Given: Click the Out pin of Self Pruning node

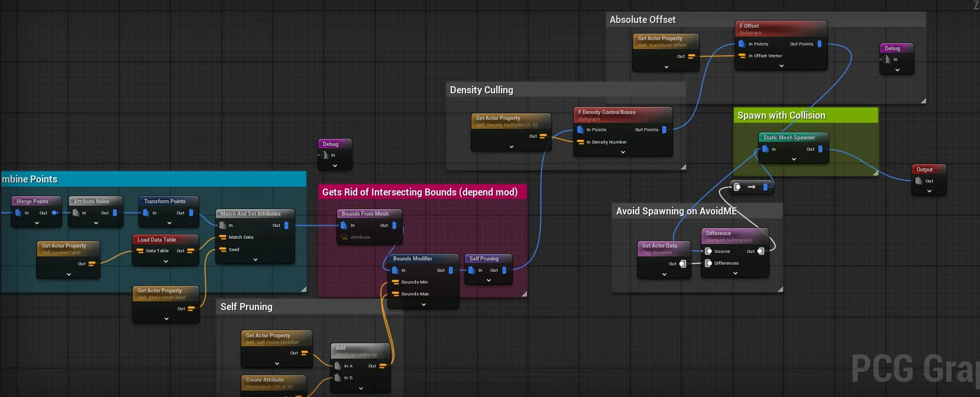Looking at the screenshot, I should pyautogui.click(x=504, y=271).
